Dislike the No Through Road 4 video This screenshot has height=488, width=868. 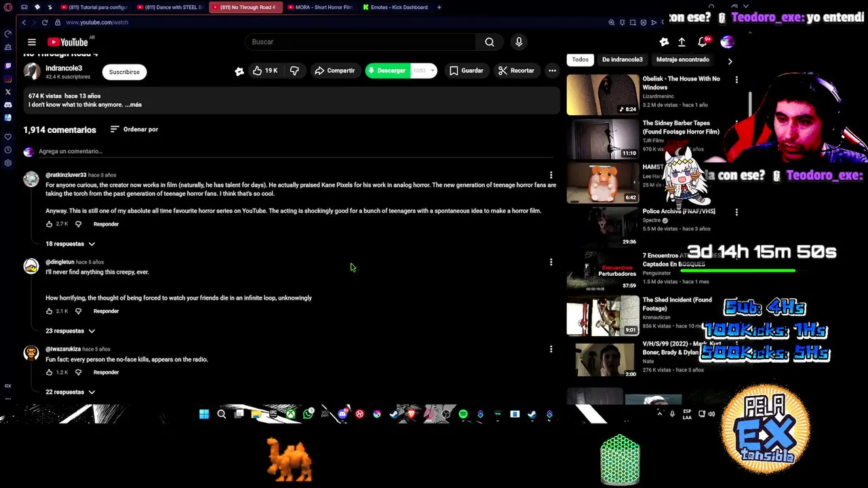click(294, 70)
